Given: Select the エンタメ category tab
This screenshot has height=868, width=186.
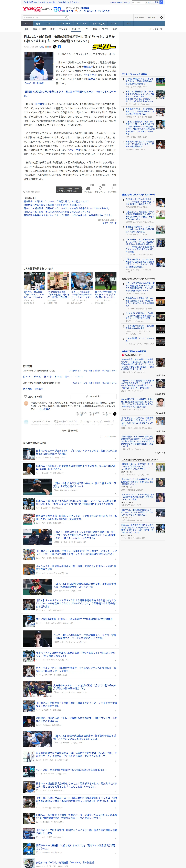Looking at the screenshot, I should [x=63, y=29].
